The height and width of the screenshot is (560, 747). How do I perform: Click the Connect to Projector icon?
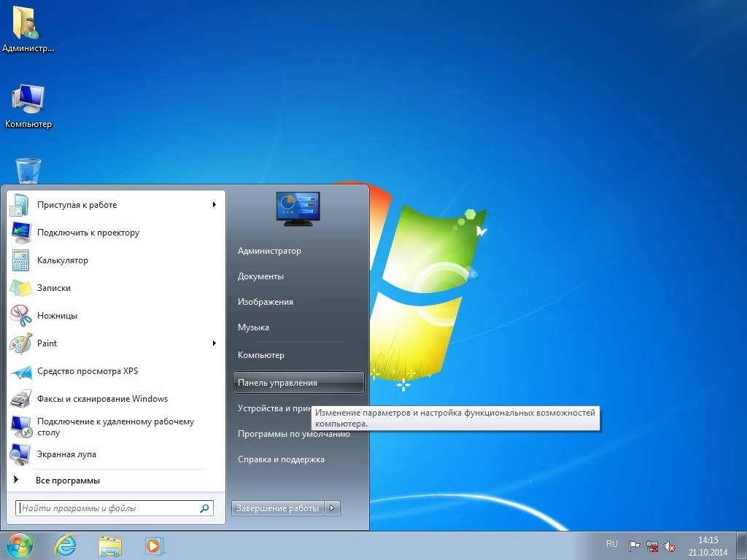pos(21,233)
